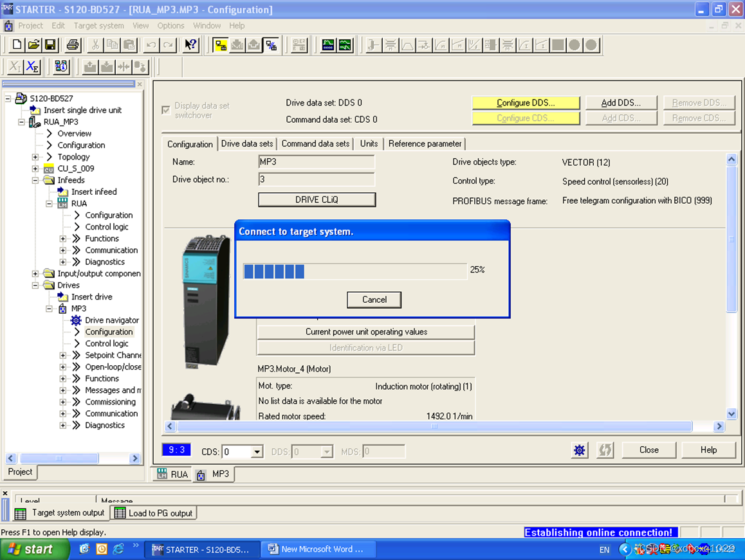This screenshot has width=745, height=560.
Task: Click the Name field containing MP3
Action: [x=317, y=162]
